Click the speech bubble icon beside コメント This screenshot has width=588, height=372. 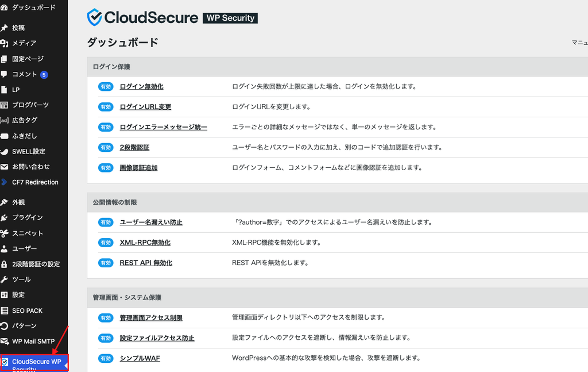pos(4,74)
